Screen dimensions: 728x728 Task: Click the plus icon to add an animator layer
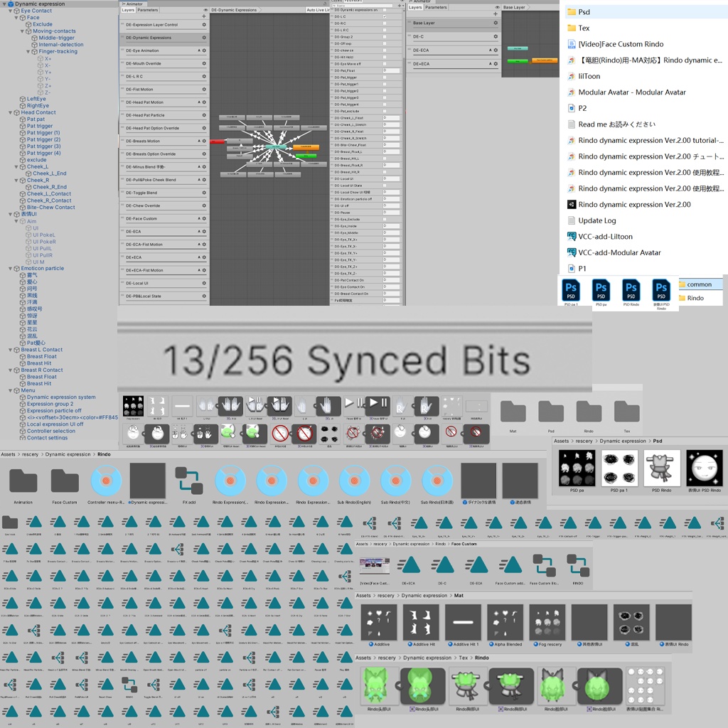click(x=203, y=16)
